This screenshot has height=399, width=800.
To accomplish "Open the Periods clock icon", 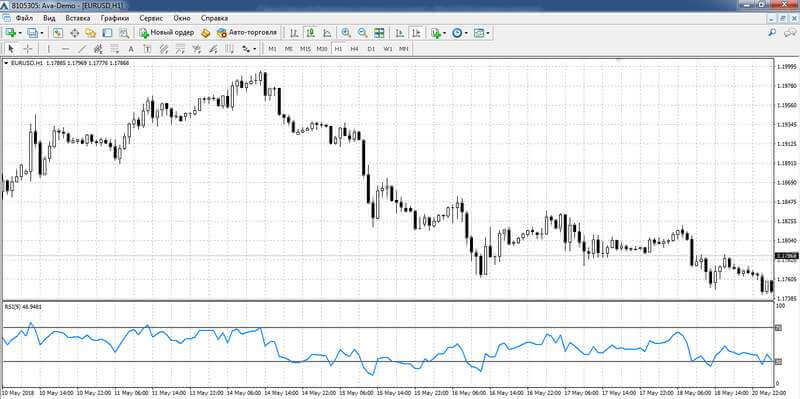I will [x=457, y=33].
